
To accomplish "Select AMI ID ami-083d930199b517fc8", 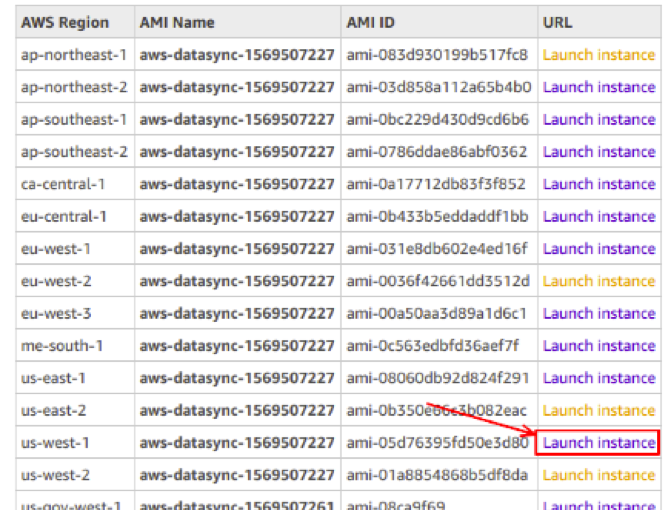I will [x=437, y=55].
